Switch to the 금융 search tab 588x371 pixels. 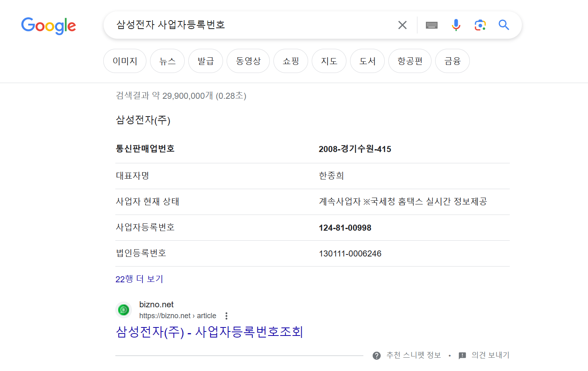(452, 61)
